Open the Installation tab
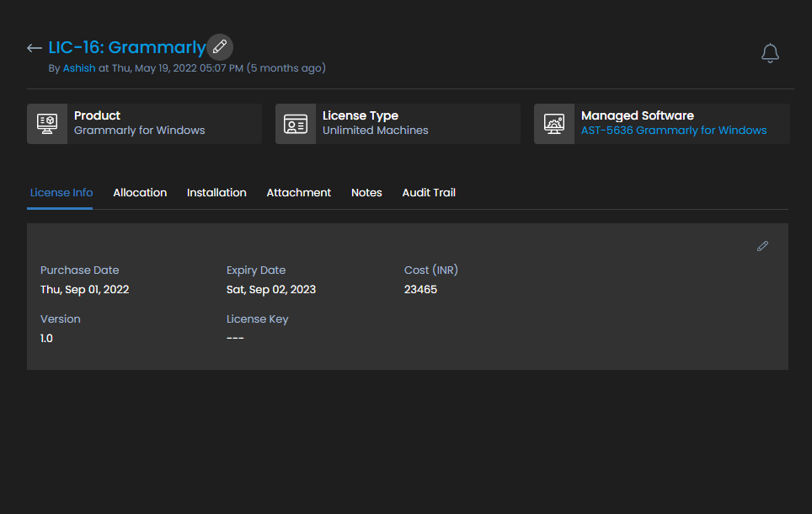The height and width of the screenshot is (514, 812). click(x=216, y=193)
